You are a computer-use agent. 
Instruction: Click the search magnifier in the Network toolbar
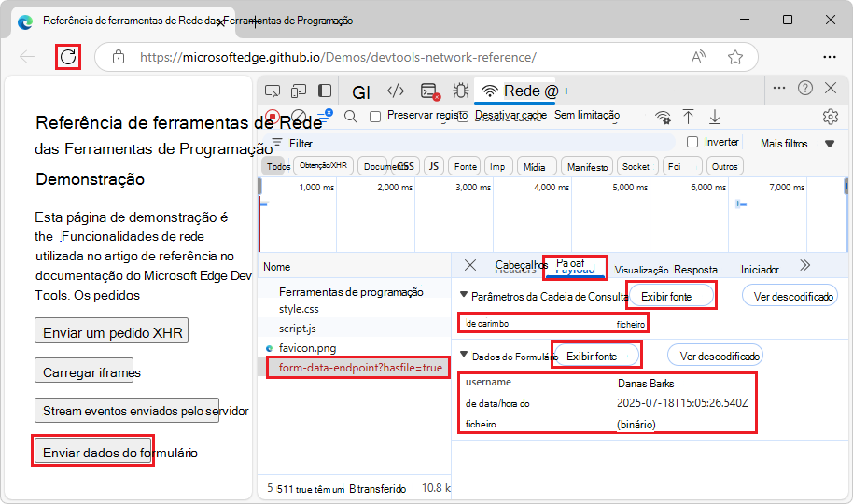point(351,117)
